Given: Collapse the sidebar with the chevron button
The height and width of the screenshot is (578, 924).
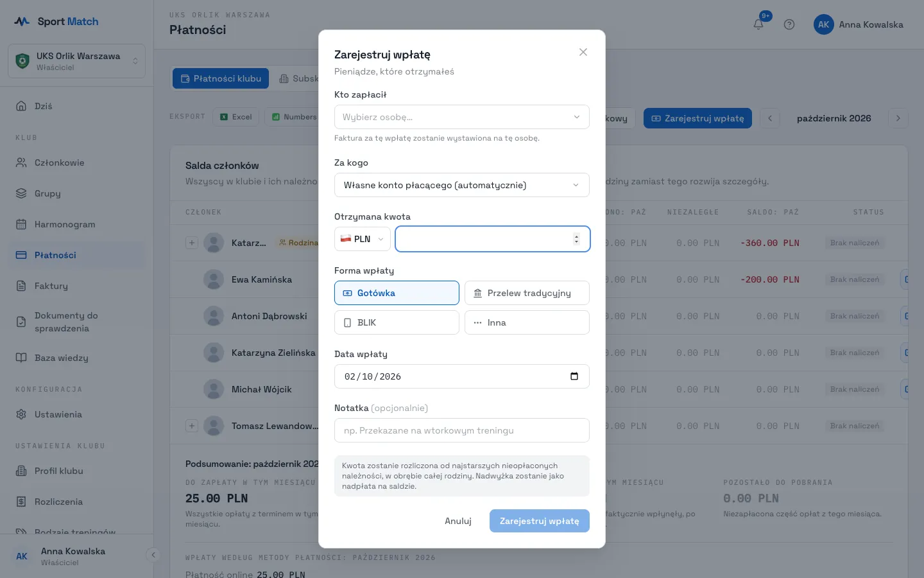Looking at the screenshot, I should (153, 555).
